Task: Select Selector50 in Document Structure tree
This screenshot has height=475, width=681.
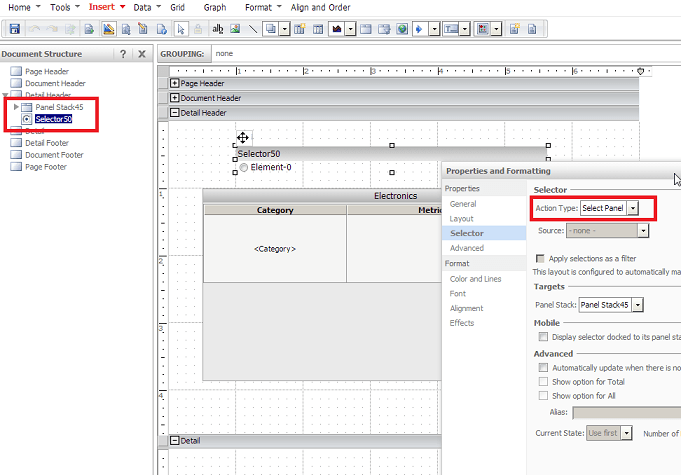Action: point(53,119)
